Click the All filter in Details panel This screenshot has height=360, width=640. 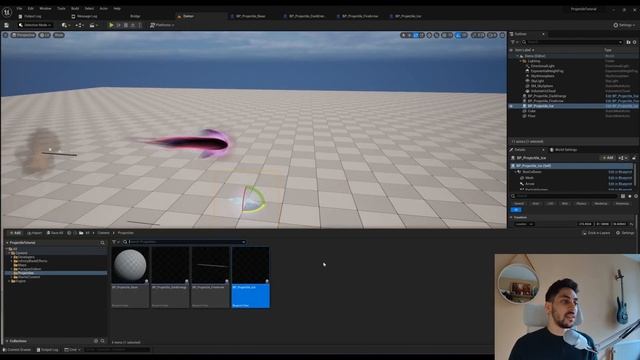(x=516, y=210)
